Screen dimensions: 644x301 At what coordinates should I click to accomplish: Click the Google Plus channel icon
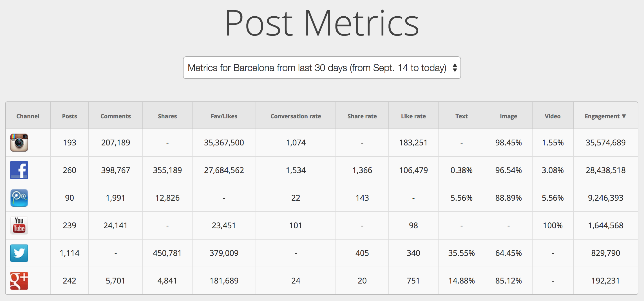[19, 281]
